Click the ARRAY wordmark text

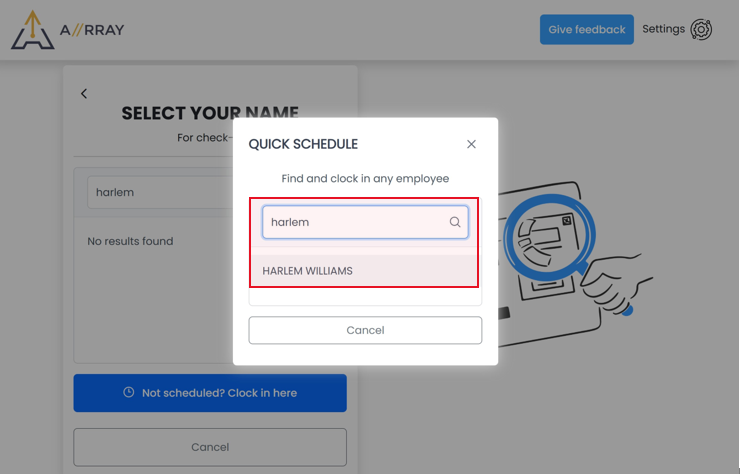[x=92, y=30]
